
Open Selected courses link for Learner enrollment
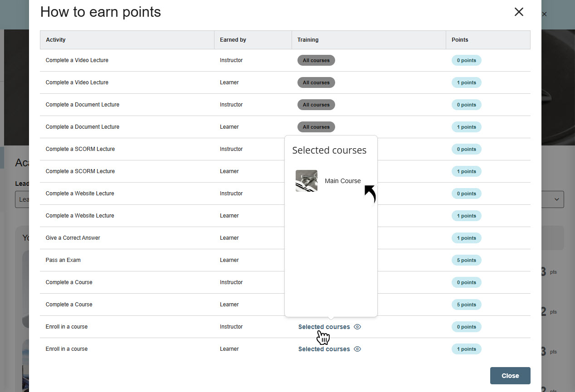(324, 349)
